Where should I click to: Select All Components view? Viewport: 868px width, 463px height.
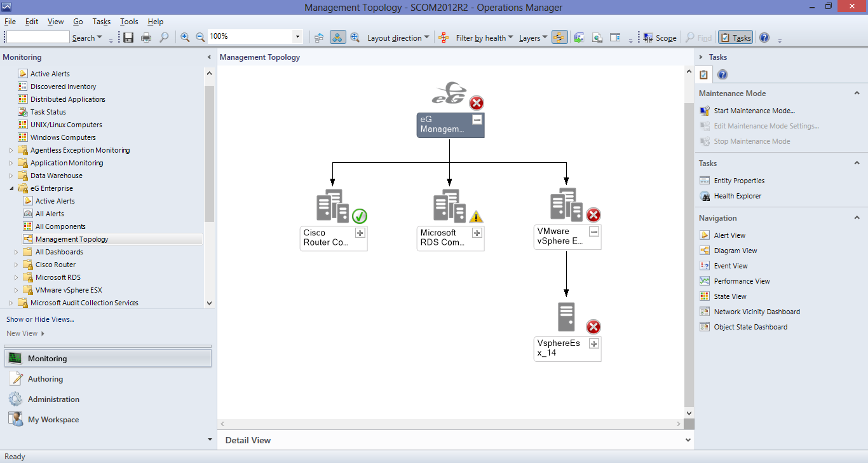60,226
